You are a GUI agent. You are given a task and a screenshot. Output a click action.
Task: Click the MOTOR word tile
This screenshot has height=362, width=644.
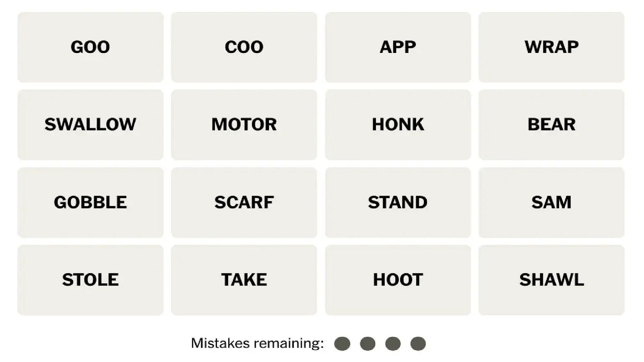(244, 124)
